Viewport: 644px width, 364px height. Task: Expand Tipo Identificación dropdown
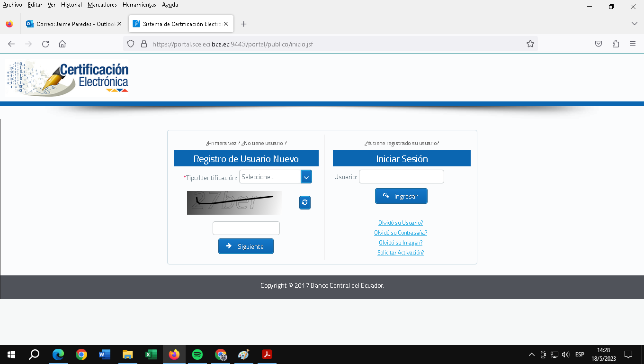(306, 177)
